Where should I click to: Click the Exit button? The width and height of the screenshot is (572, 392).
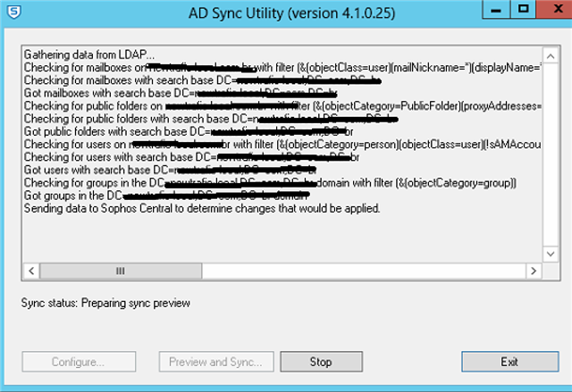[509, 362]
